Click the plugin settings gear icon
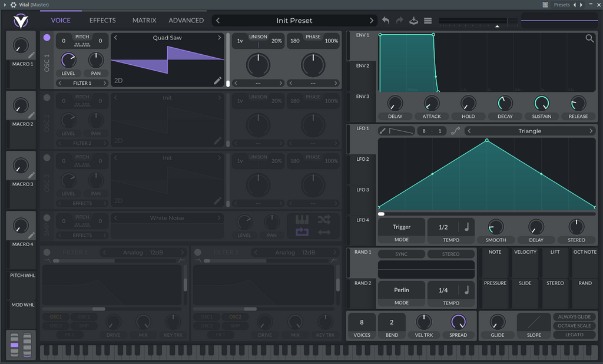This screenshot has width=603, height=364. [14, 5]
